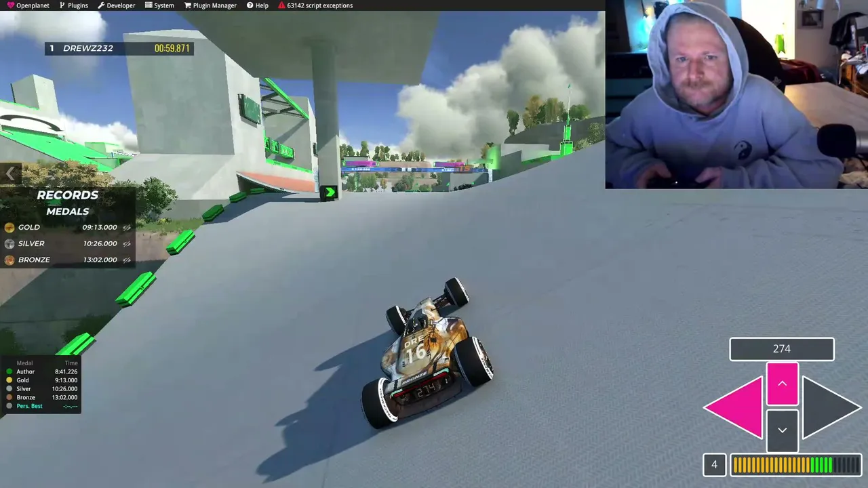This screenshot has height=488, width=868.
Task: Click the rank number 1 beside DREWZ232
Action: tap(52, 48)
